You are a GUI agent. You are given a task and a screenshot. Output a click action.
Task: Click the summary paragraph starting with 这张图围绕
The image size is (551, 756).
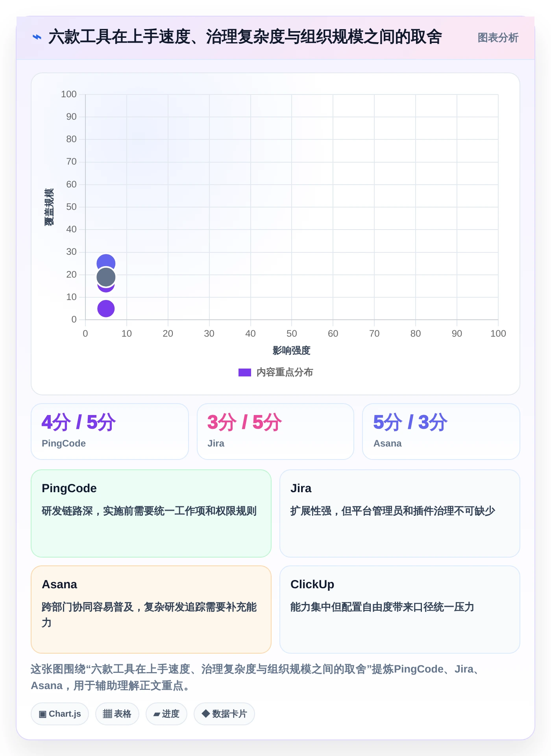pyautogui.click(x=256, y=677)
